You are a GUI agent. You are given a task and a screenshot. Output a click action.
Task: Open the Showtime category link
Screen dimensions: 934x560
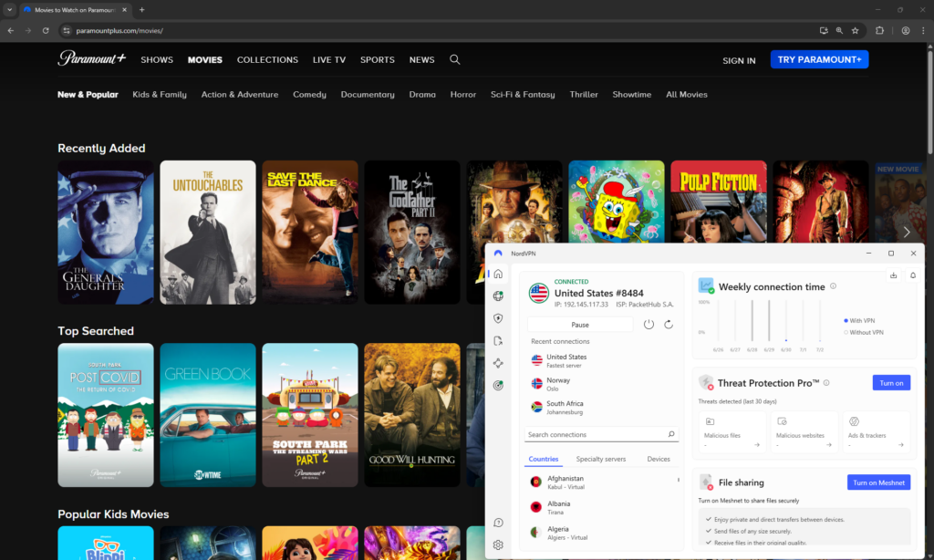pos(631,94)
